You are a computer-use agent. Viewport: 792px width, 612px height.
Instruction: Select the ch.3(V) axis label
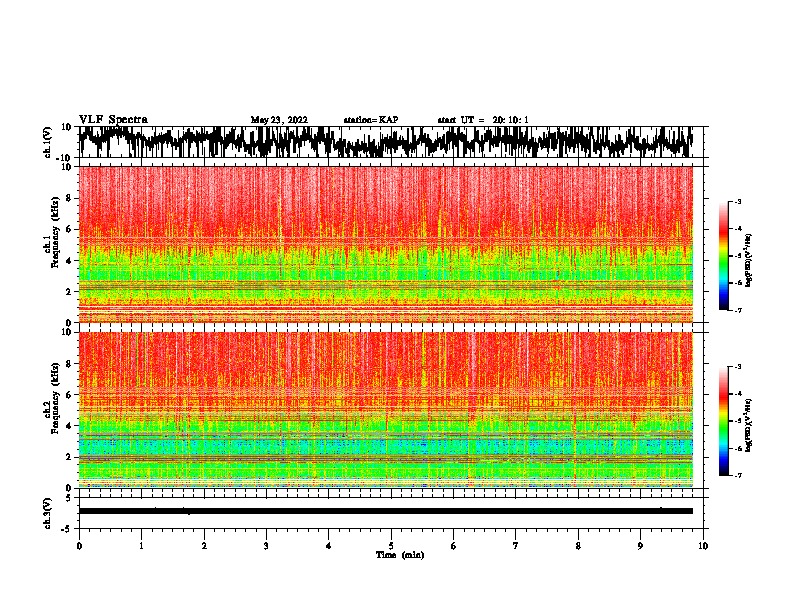(48, 513)
